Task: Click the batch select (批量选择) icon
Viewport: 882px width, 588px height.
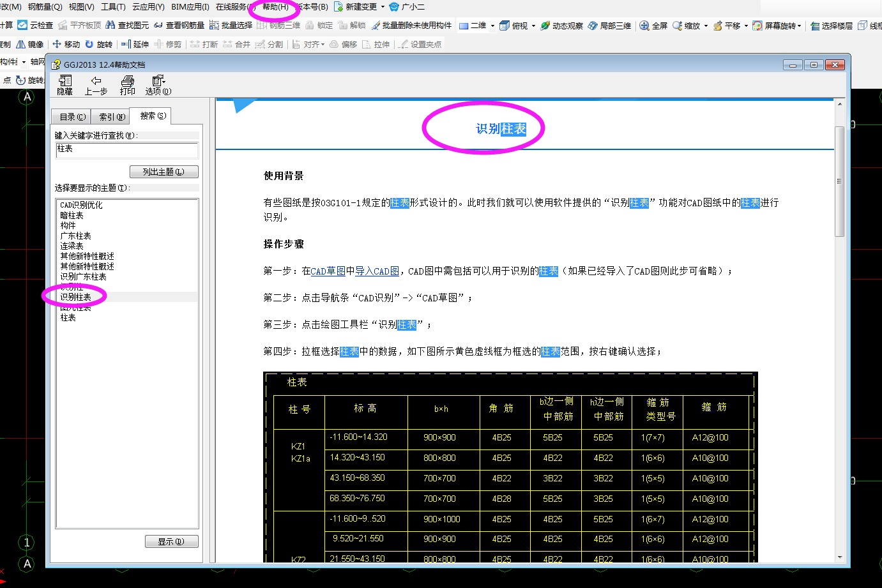Action: click(214, 26)
